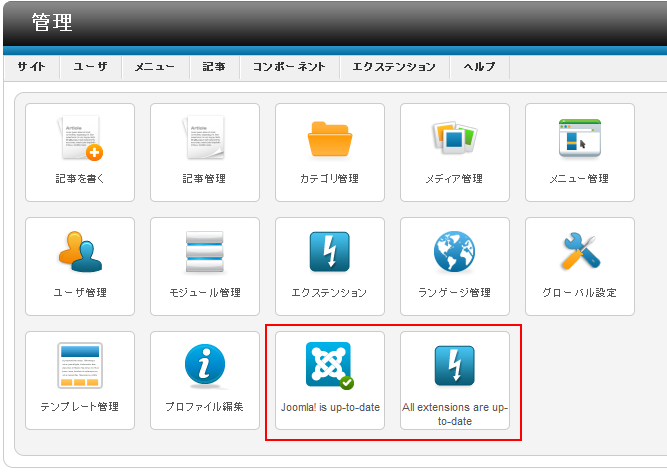
Task: Open the サイト menu
Action: (31, 67)
